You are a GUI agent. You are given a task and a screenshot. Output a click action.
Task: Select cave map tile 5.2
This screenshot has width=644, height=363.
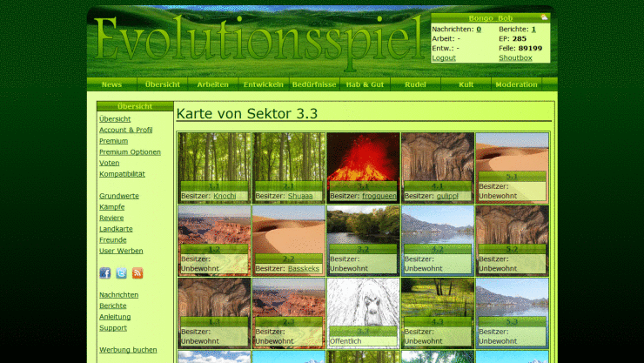pos(513,240)
